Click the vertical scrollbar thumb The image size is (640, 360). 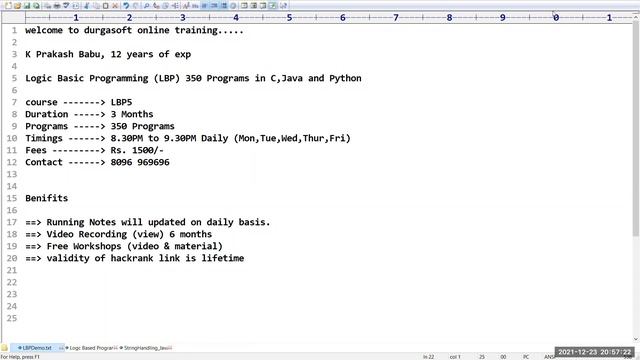[636, 129]
